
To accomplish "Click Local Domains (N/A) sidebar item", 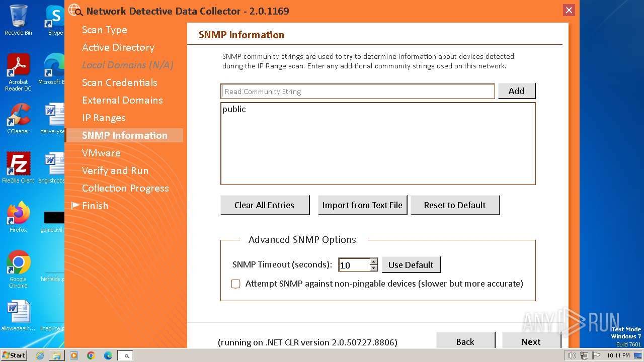I will coord(128,65).
